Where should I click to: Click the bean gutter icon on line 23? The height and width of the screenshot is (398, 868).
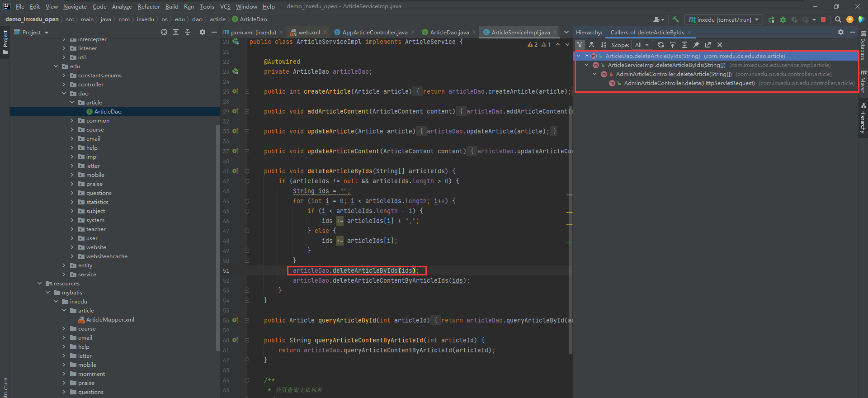235,71
